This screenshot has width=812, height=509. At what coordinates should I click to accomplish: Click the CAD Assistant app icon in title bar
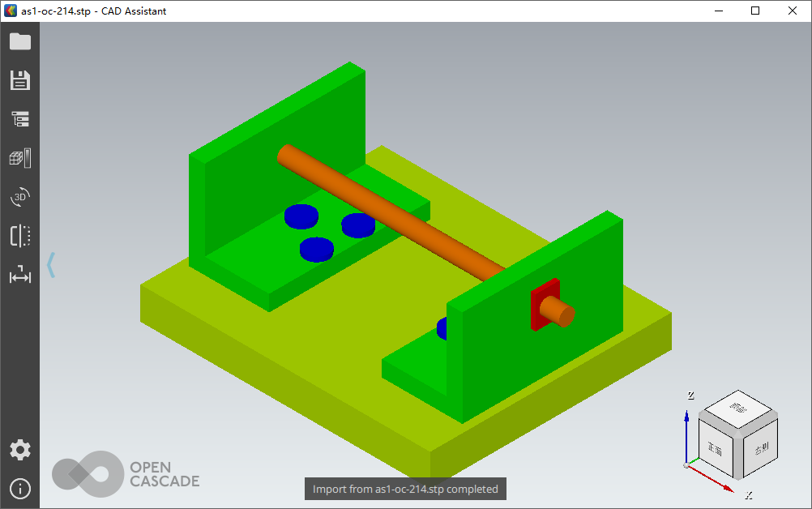[11, 11]
